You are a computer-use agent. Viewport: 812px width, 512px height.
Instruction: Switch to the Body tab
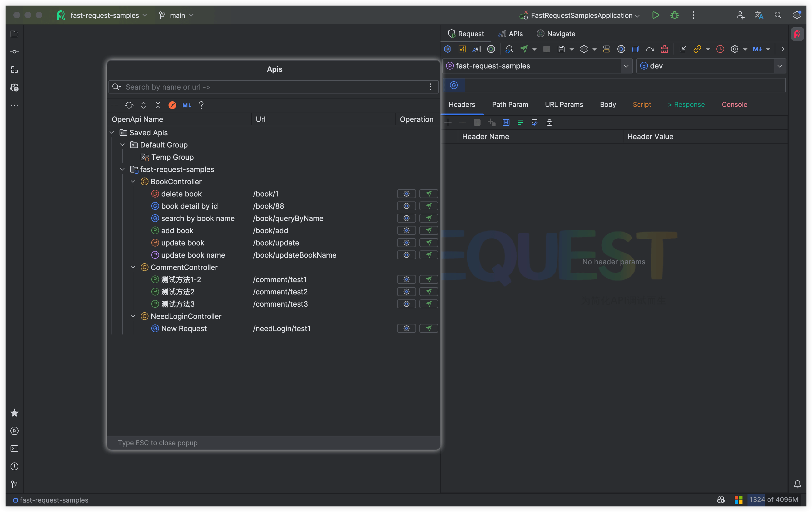point(608,105)
